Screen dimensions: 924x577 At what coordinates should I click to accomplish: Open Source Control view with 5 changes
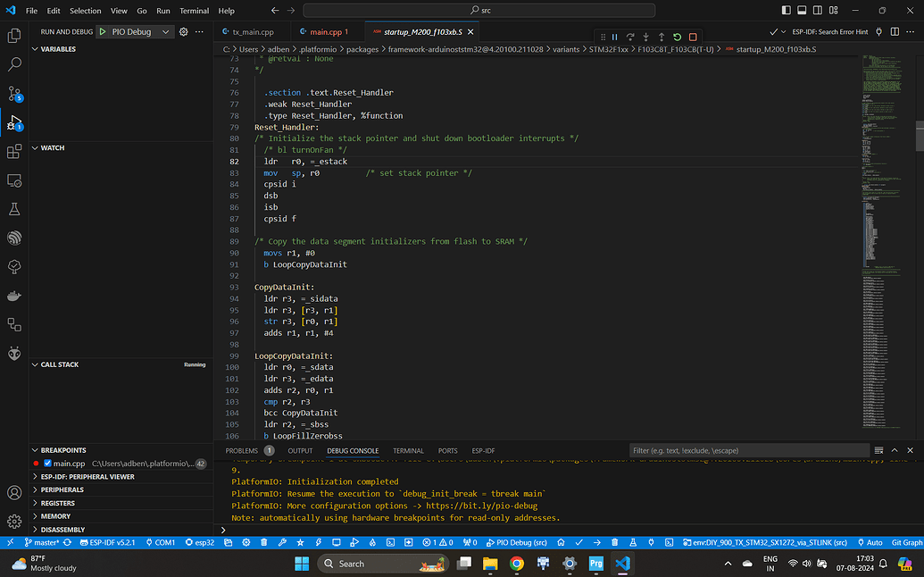point(14,93)
